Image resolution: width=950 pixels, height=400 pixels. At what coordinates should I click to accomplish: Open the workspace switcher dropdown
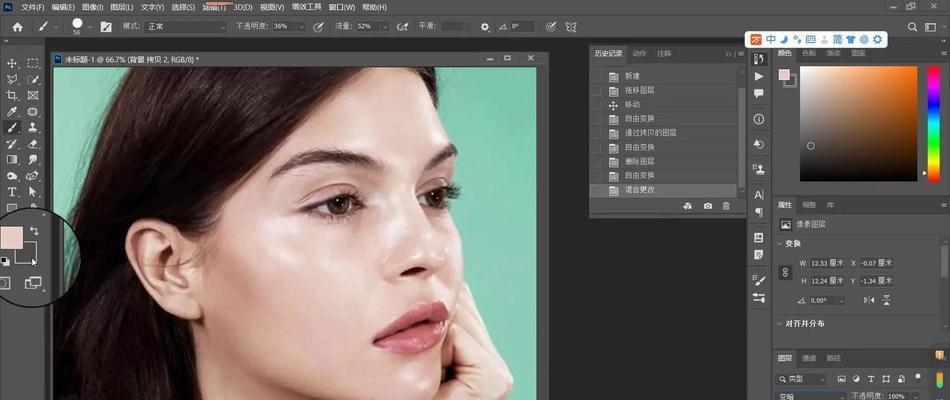931,27
